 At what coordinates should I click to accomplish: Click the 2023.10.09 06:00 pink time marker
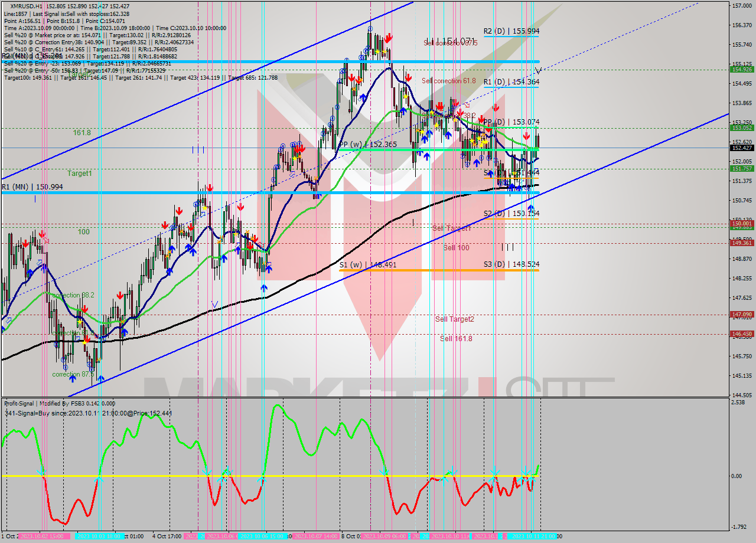384,537
